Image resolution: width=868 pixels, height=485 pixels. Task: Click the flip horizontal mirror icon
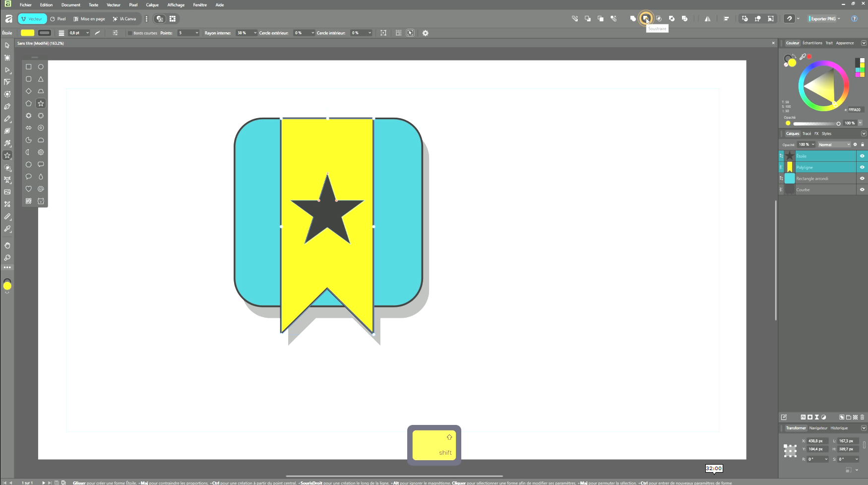[707, 19]
